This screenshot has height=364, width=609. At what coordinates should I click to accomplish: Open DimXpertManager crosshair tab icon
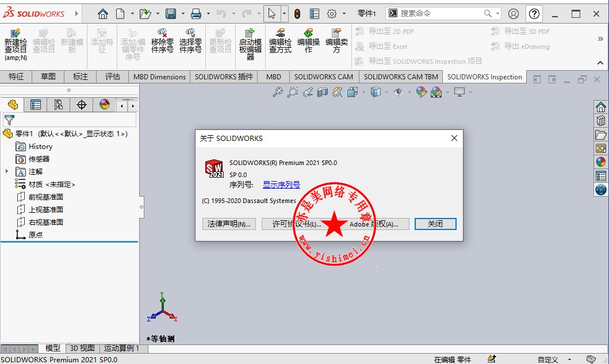coord(82,105)
